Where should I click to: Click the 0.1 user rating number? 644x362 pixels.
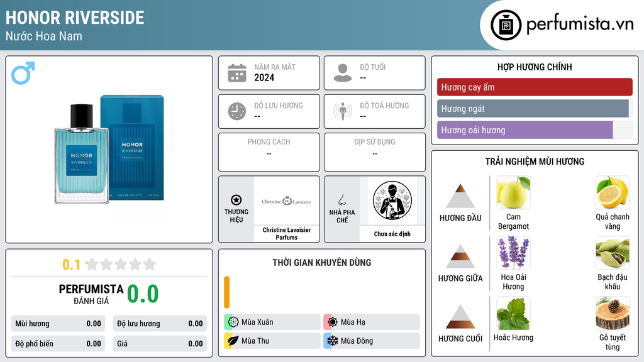[72, 265]
